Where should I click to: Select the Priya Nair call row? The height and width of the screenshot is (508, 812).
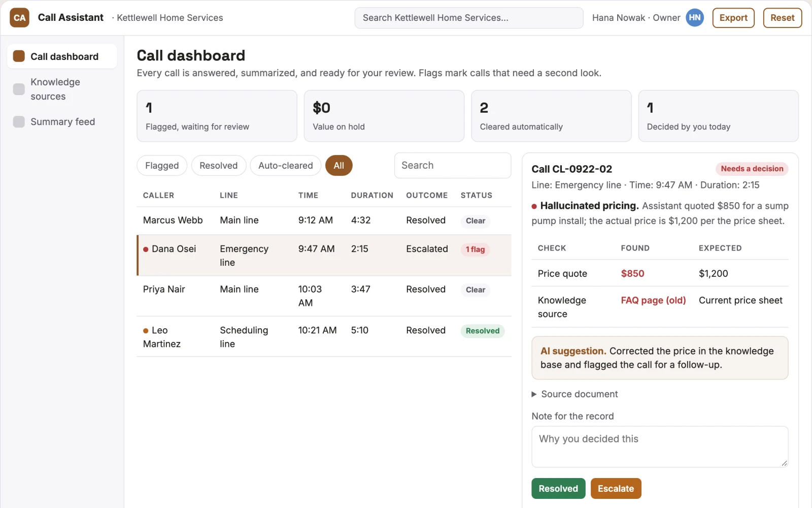click(324, 296)
